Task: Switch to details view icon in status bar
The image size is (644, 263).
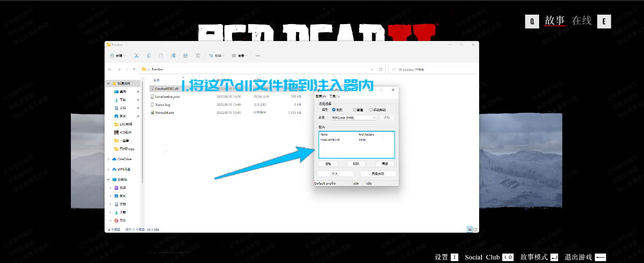Action: tap(469, 229)
